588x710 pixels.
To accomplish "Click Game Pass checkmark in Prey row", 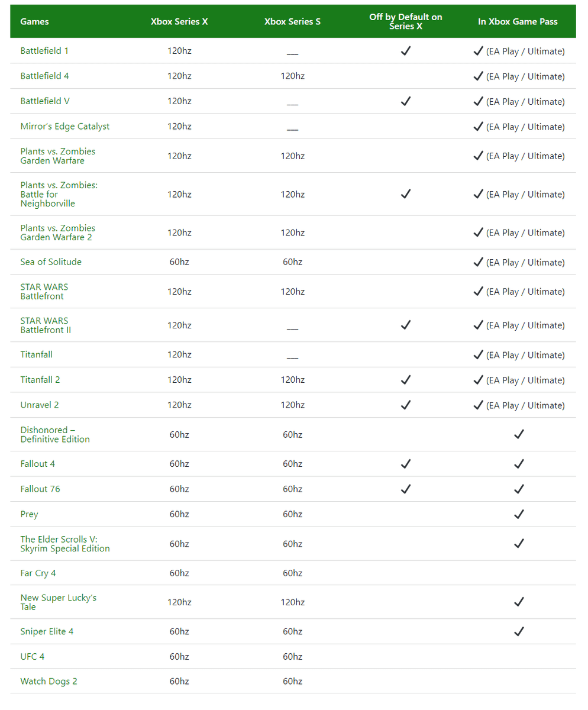I will (519, 514).
